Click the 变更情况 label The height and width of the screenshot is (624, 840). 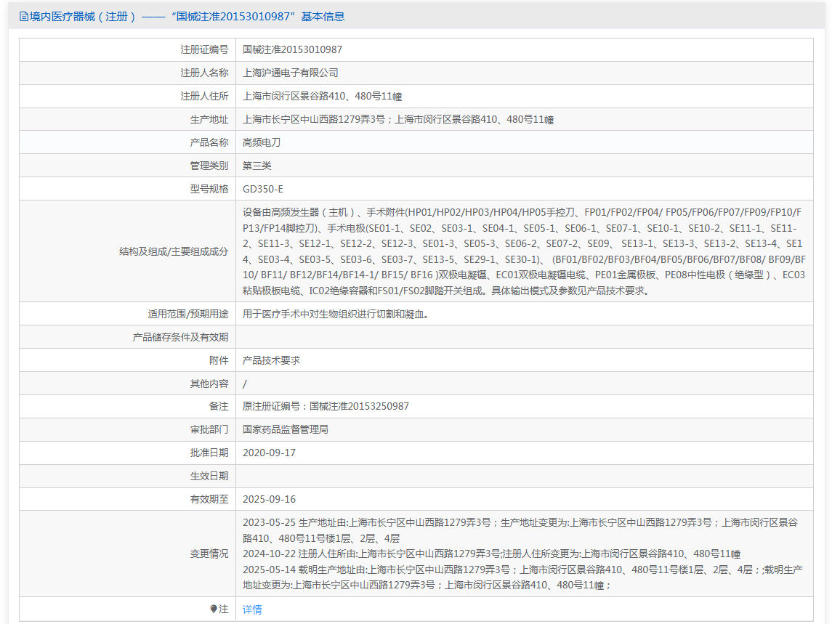(x=209, y=554)
